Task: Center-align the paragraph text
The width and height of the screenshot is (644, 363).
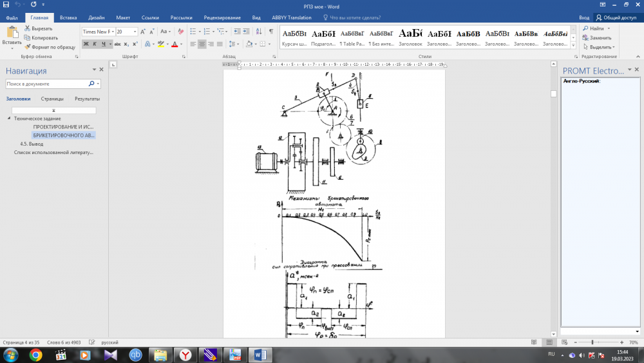Action: (202, 44)
